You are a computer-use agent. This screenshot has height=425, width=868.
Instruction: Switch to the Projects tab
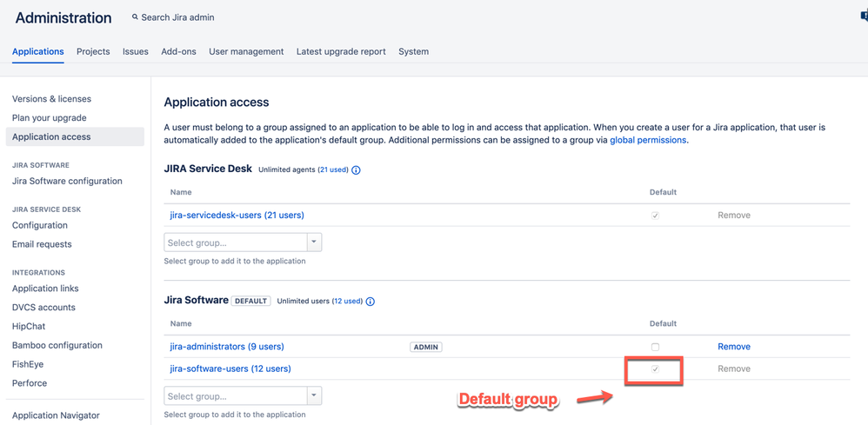[93, 51]
